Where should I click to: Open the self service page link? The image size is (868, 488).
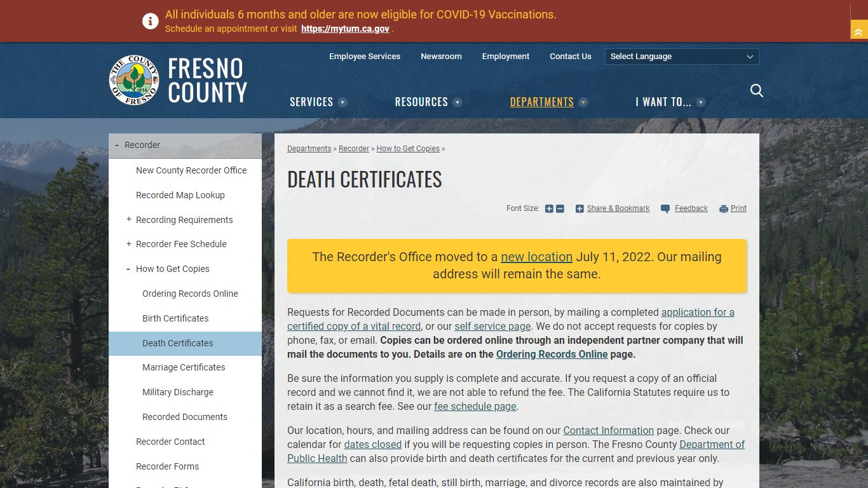492,326
